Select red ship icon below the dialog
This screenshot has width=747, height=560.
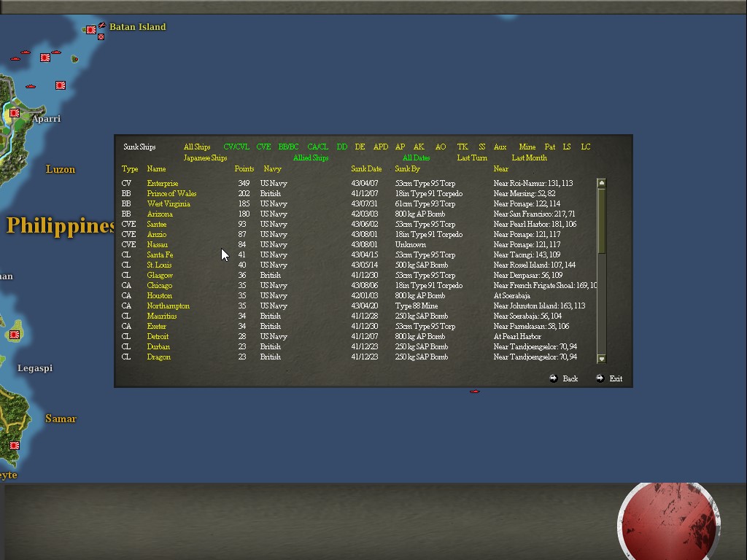[x=474, y=392]
